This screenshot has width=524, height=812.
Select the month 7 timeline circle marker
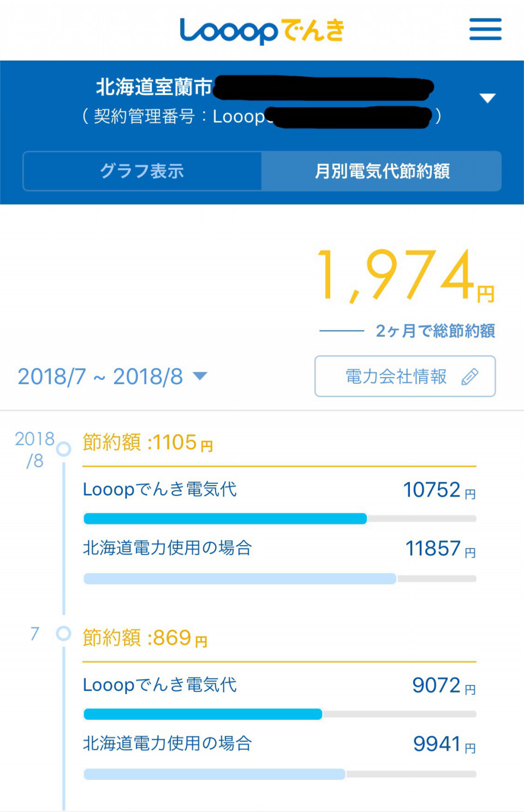[64, 634]
